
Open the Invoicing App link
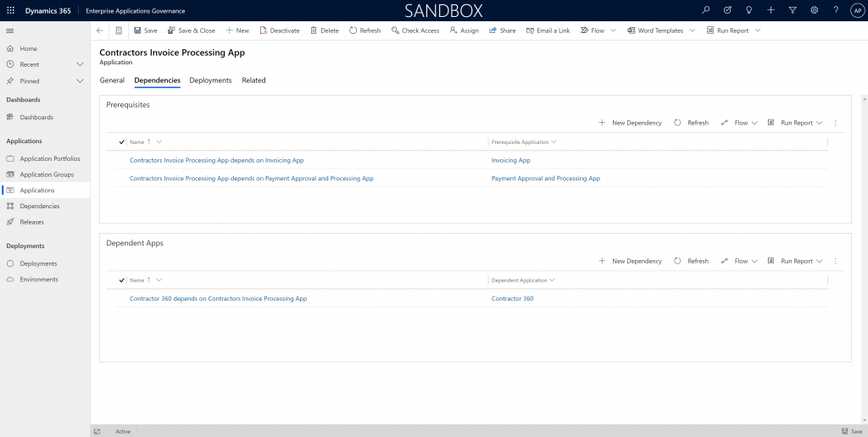pyautogui.click(x=510, y=160)
